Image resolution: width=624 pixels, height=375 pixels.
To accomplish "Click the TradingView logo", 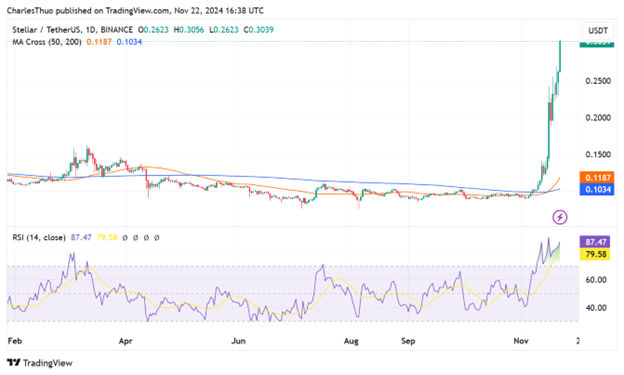I will click(40, 363).
